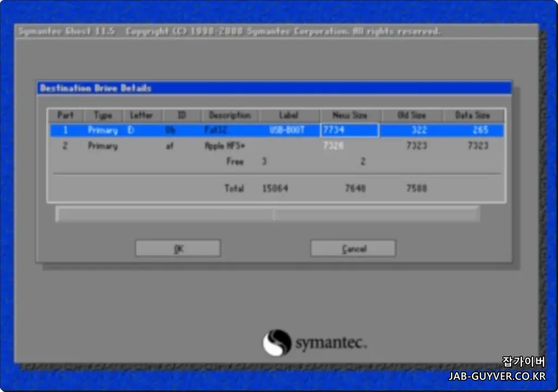Screen dimensions: 558x392
Task: Click Primary type in partition 1 row
Action: (102, 130)
